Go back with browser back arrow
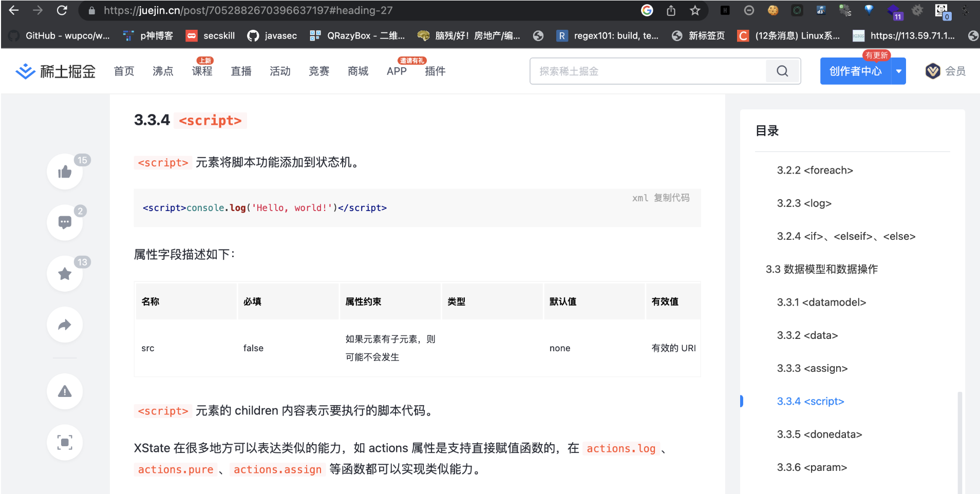This screenshot has height=494, width=980. pyautogui.click(x=14, y=10)
